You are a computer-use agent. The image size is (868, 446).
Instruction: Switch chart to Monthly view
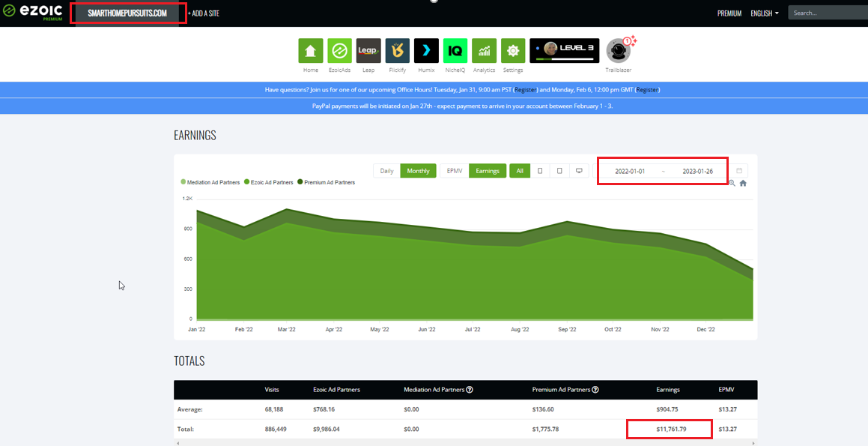[418, 171]
